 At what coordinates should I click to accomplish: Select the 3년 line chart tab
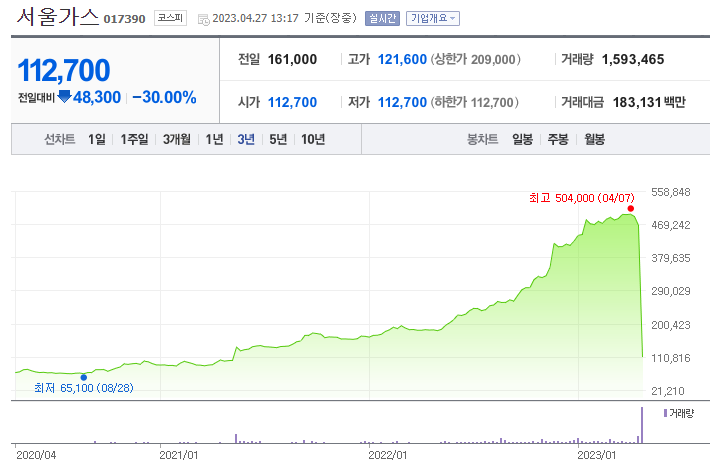click(x=246, y=139)
